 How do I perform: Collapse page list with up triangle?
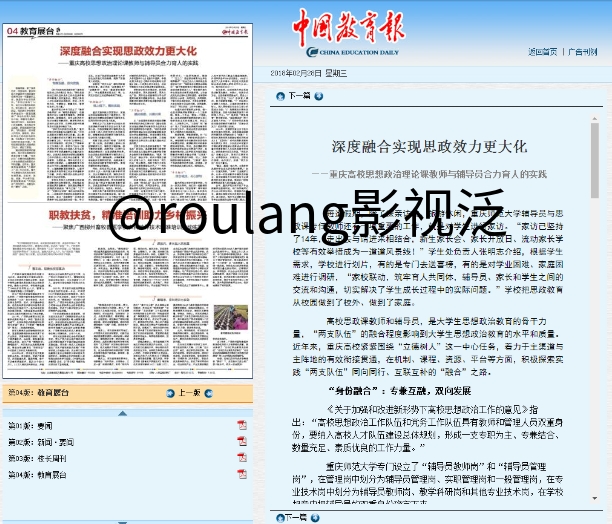pos(123,413)
